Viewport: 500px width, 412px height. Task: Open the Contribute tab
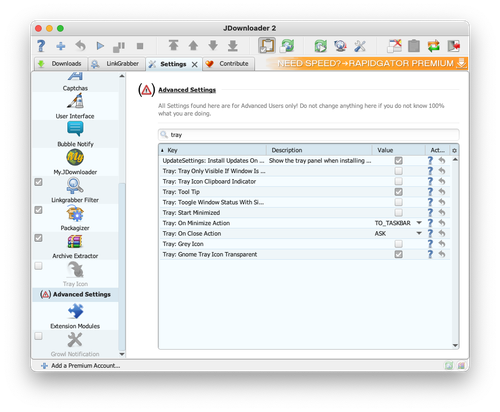point(229,64)
